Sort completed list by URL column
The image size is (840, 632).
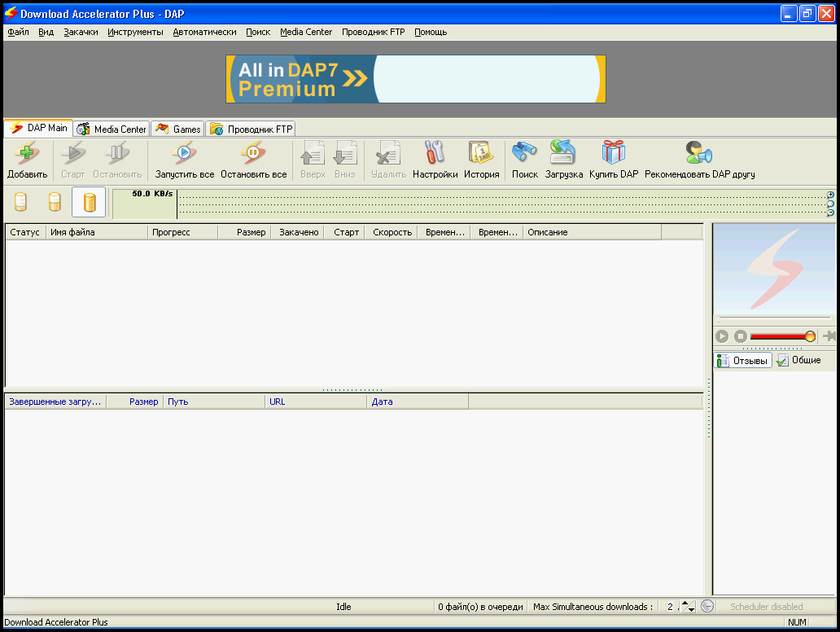tap(316, 402)
